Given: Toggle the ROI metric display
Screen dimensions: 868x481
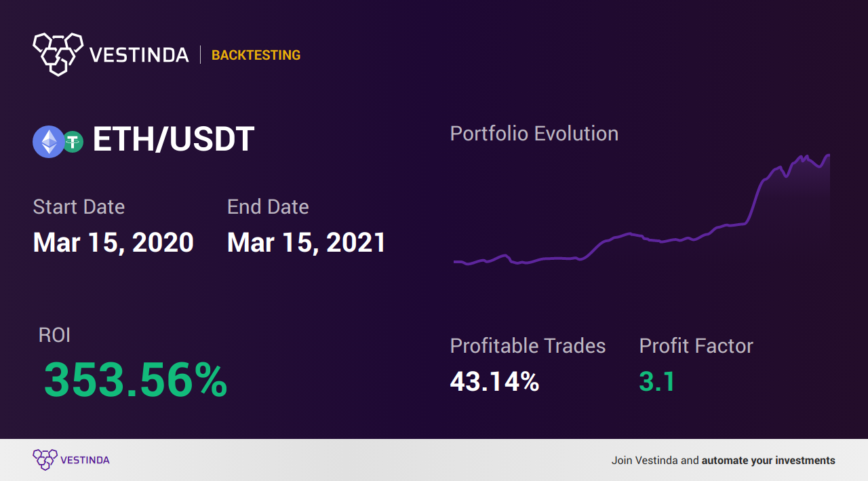Looking at the screenshot, I should [54, 334].
